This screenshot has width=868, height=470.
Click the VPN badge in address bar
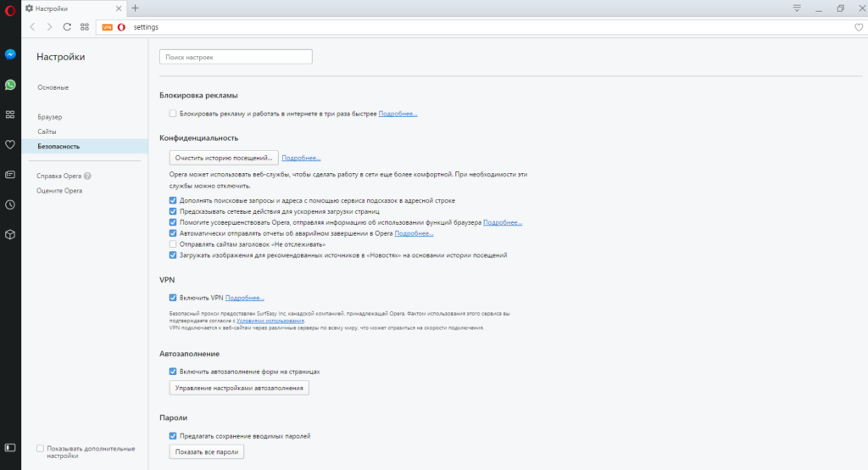(107, 27)
